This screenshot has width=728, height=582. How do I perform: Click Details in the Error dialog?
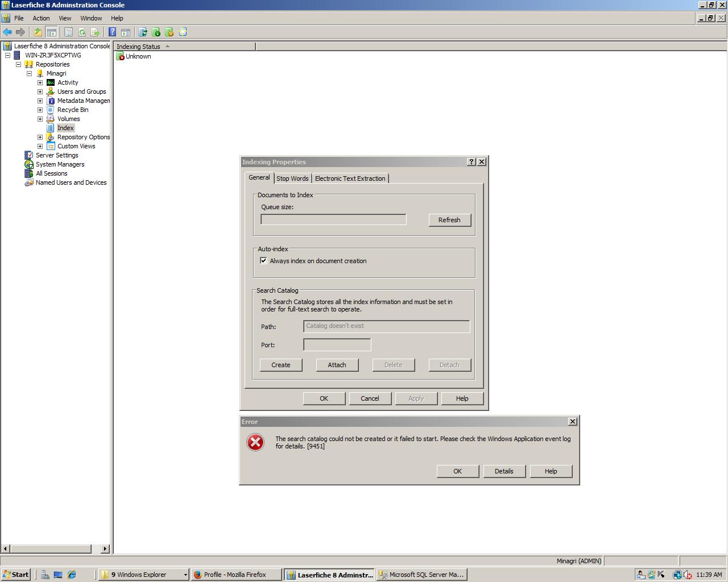504,471
